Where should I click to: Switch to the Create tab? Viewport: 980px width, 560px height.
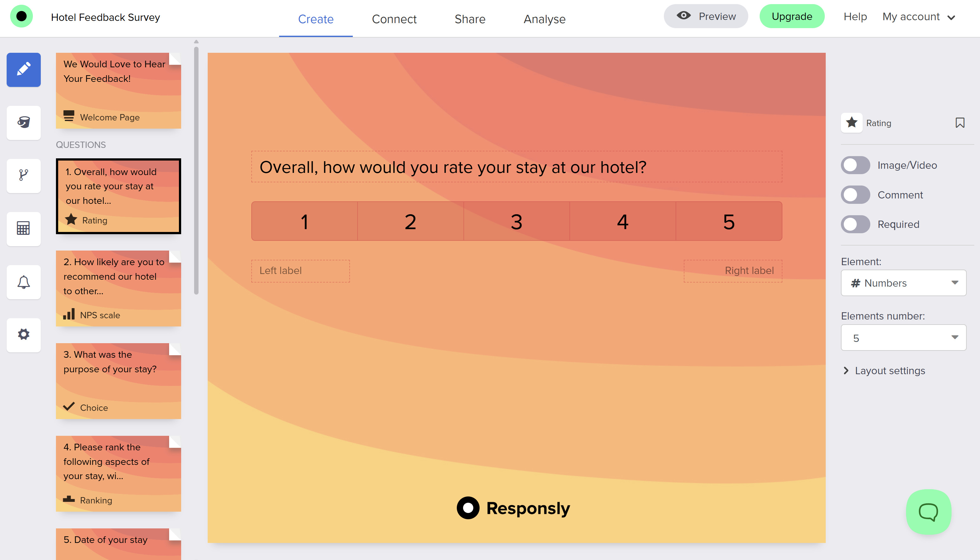click(x=316, y=19)
